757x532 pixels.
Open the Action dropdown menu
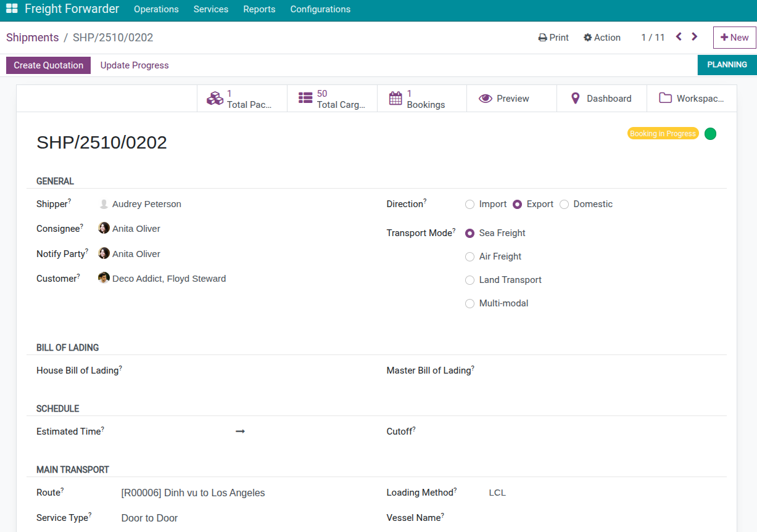click(602, 38)
